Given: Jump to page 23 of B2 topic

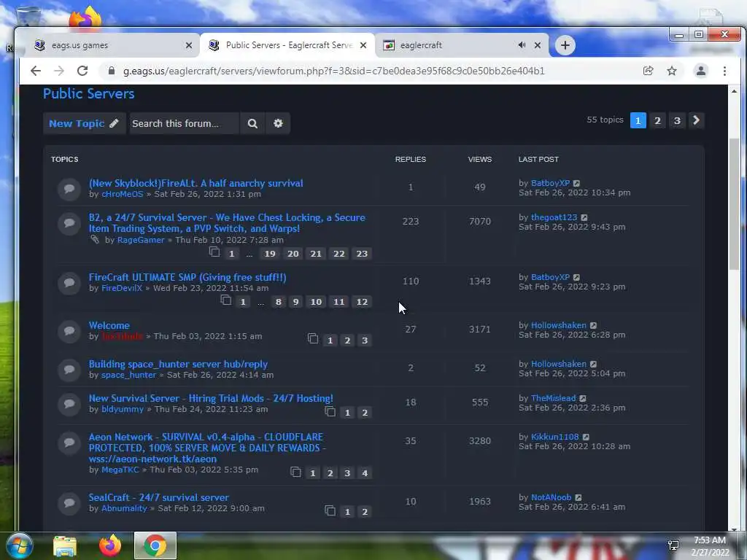Looking at the screenshot, I should pyautogui.click(x=362, y=254).
